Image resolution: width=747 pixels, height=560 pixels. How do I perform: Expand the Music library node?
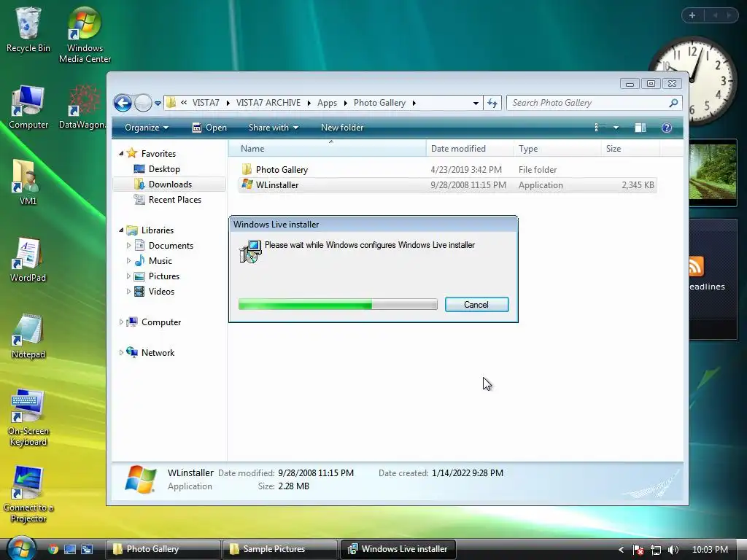(128, 260)
